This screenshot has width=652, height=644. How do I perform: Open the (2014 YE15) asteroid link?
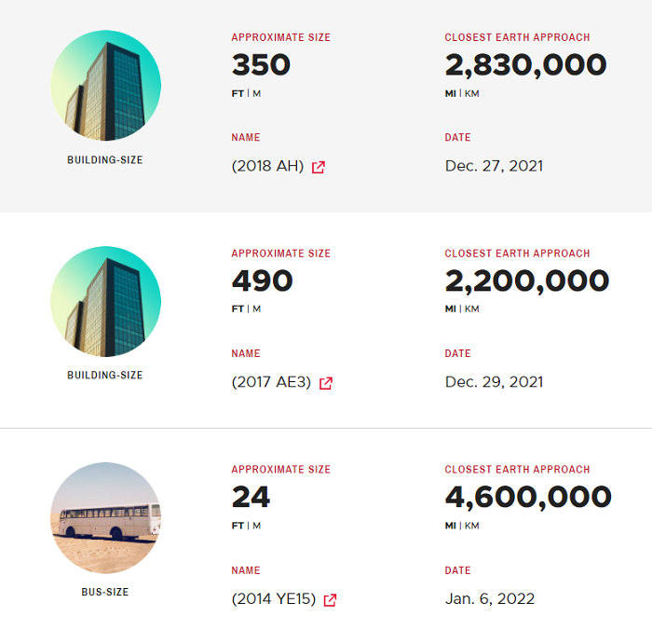point(274,599)
